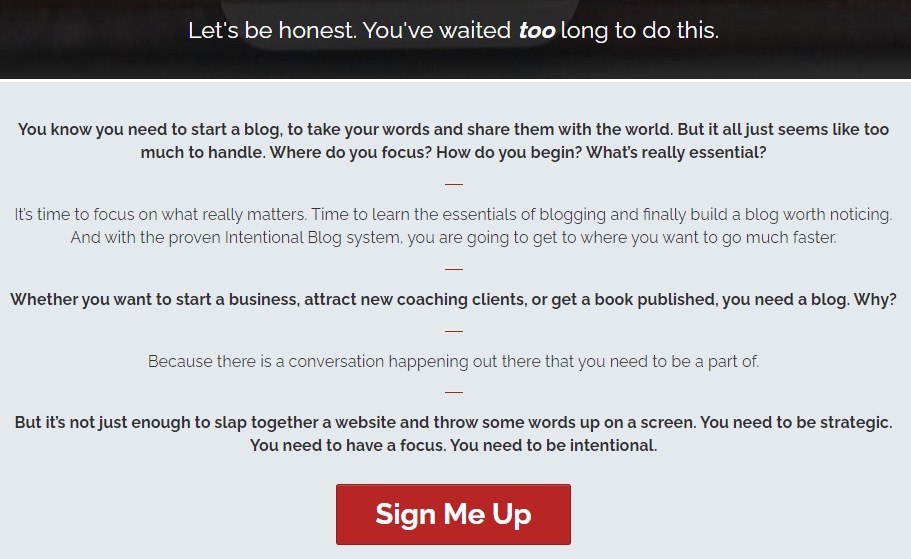
Task: Click the sentence "You need to be intentional."
Action: [x=554, y=446]
